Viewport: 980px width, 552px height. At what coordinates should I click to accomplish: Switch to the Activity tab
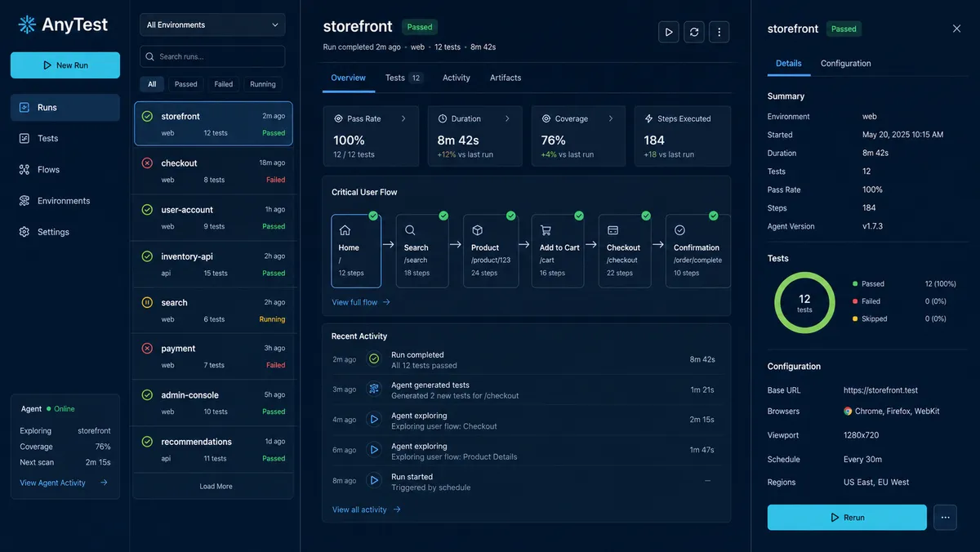(x=457, y=78)
